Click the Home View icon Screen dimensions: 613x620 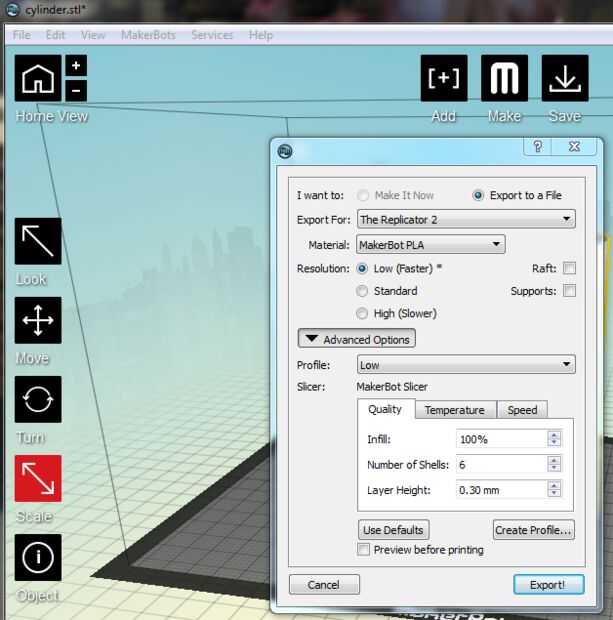38,78
